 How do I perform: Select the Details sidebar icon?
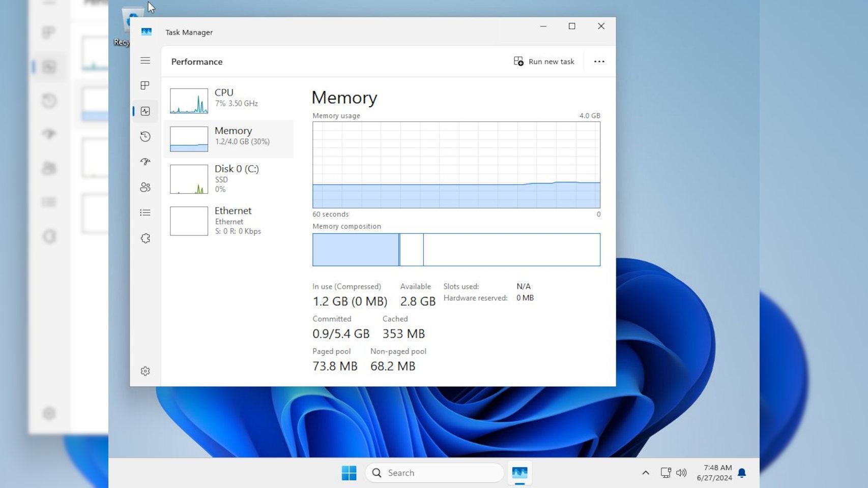pyautogui.click(x=146, y=212)
